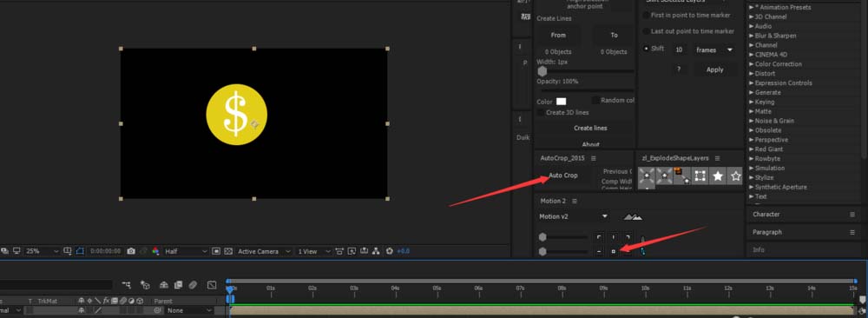Open the white line Color swatch
The image size is (868, 318).
click(x=561, y=102)
